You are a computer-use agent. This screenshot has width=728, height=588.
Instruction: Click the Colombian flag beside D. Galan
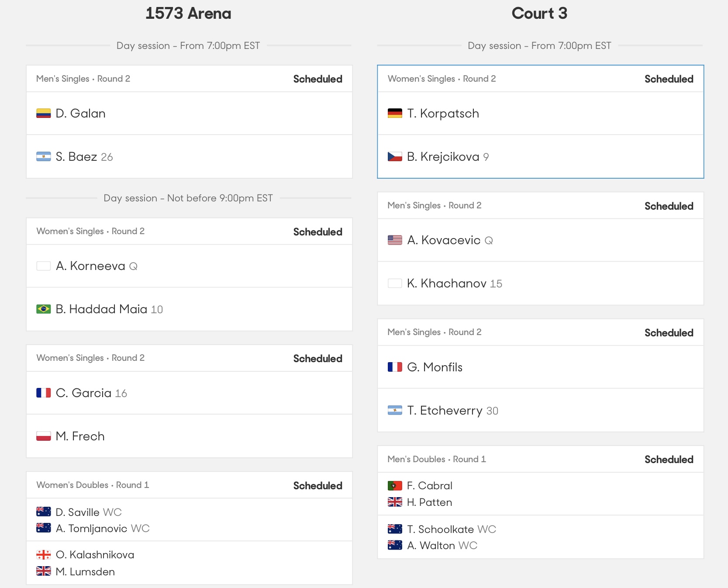coord(43,114)
